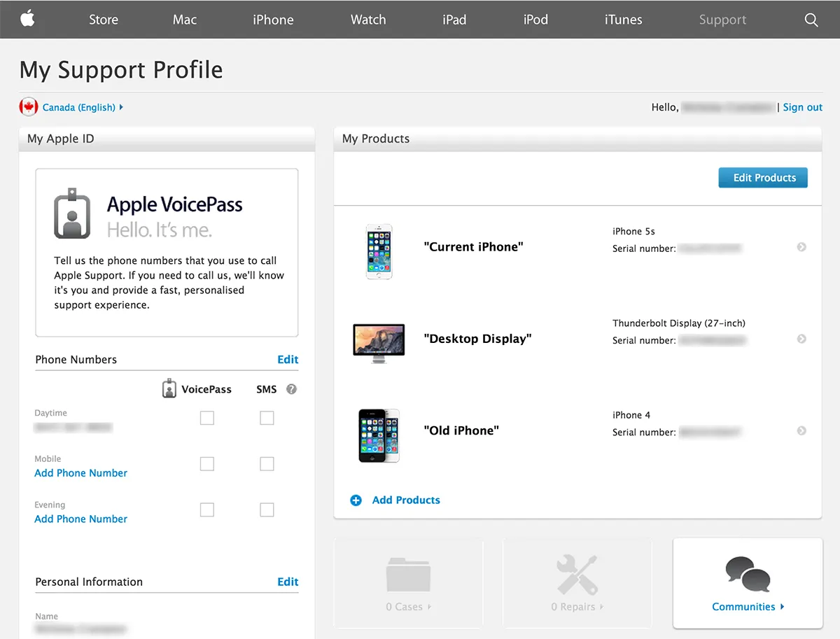840x639 pixels.
Task: Tick VoicePass checkbox for Evening number
Action: point(207,510)
